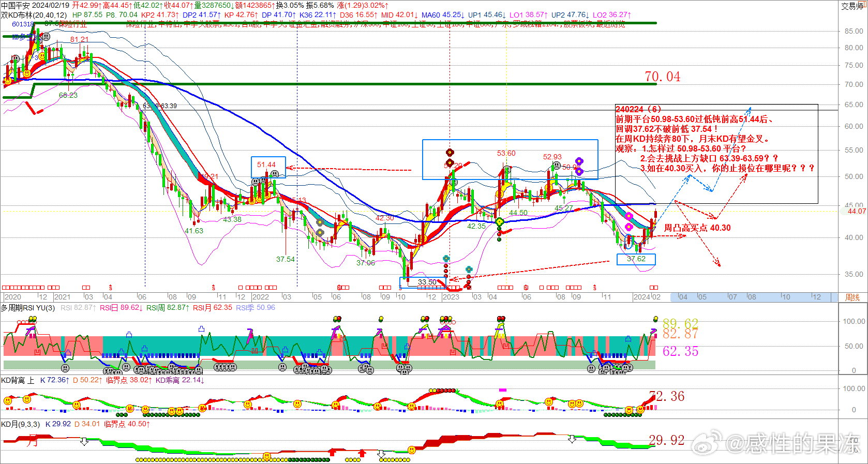868x464 pixels.
Task: Click 2021 on the time axis
Action: point(62,297)
